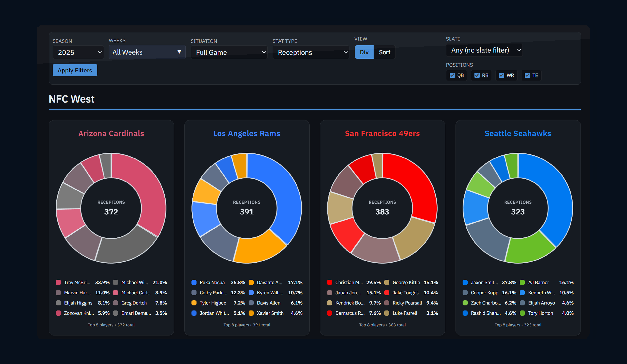Toggle the TE position checkbox

[x=527, y=75]
